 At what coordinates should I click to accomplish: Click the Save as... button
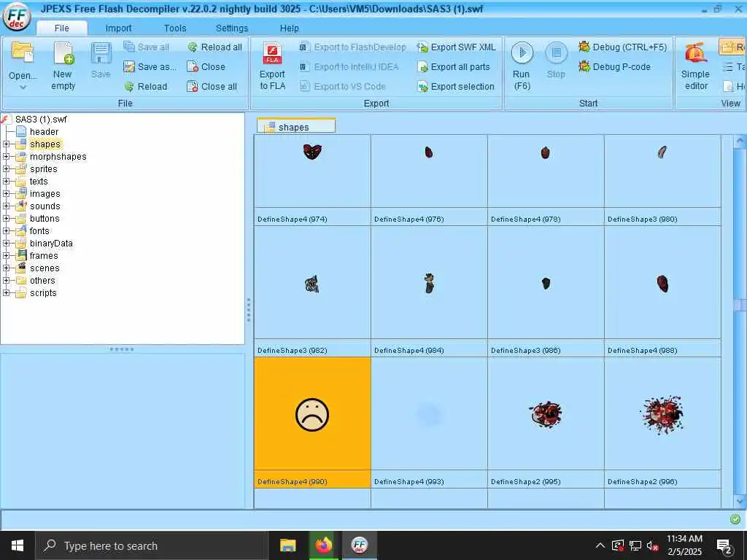(150, 66)
